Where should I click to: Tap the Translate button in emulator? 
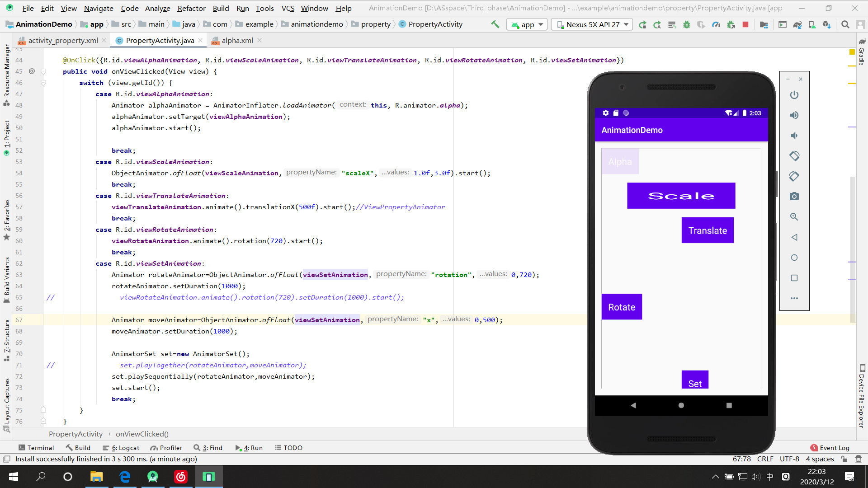(708, 230)
